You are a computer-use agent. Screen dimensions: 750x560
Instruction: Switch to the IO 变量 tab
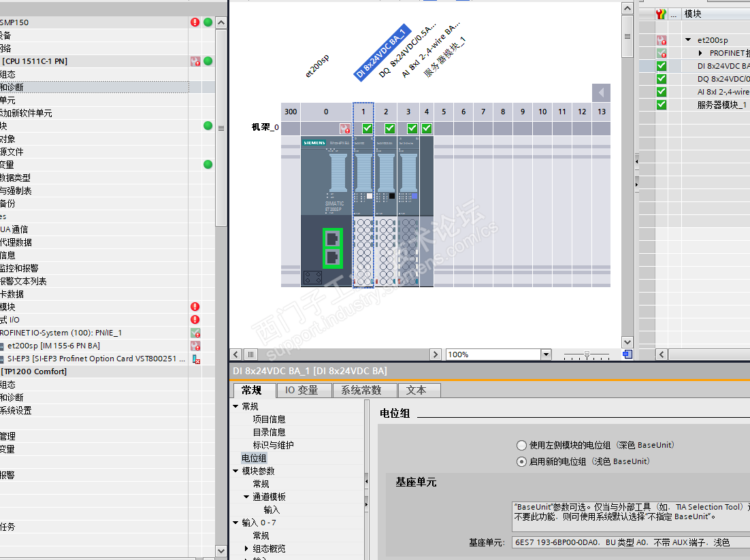click(304, 390)
